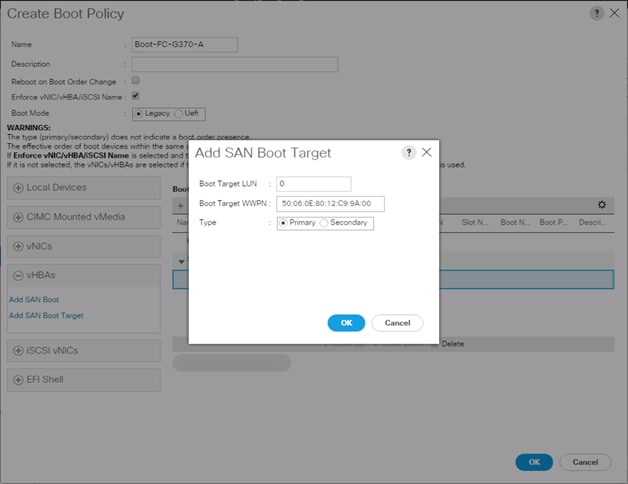Select the highlighted boot order table row

(393, 279)
